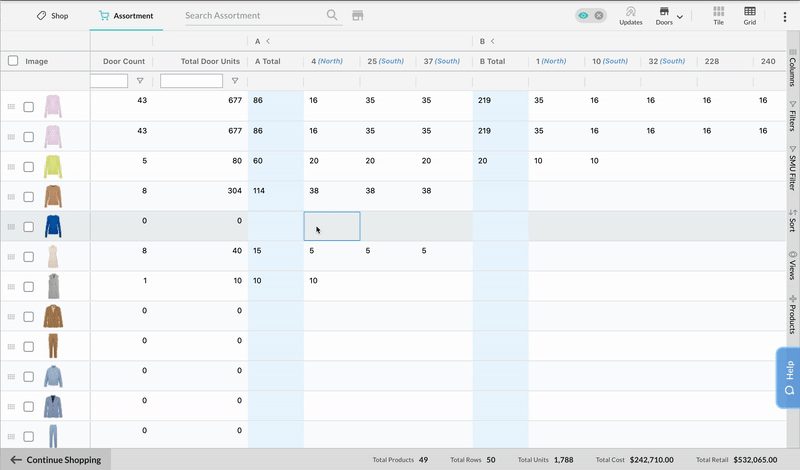This screenshot has width=800, height=470.
Task: Collapse column group B
Action: (x=493, y=41)
